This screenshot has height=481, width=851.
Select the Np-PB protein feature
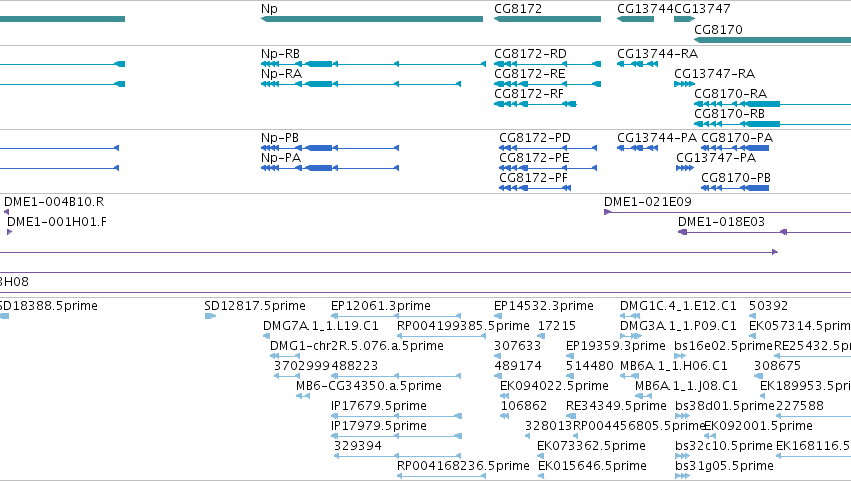[330, 148]
